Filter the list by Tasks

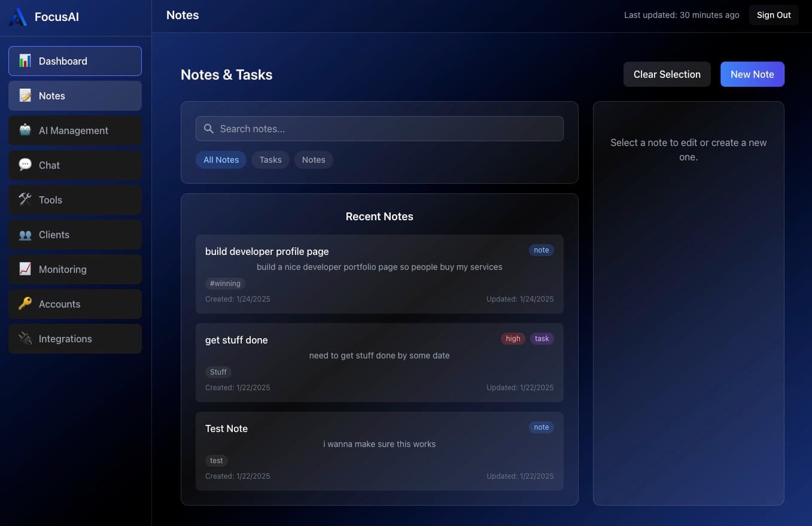pos(270,160)
